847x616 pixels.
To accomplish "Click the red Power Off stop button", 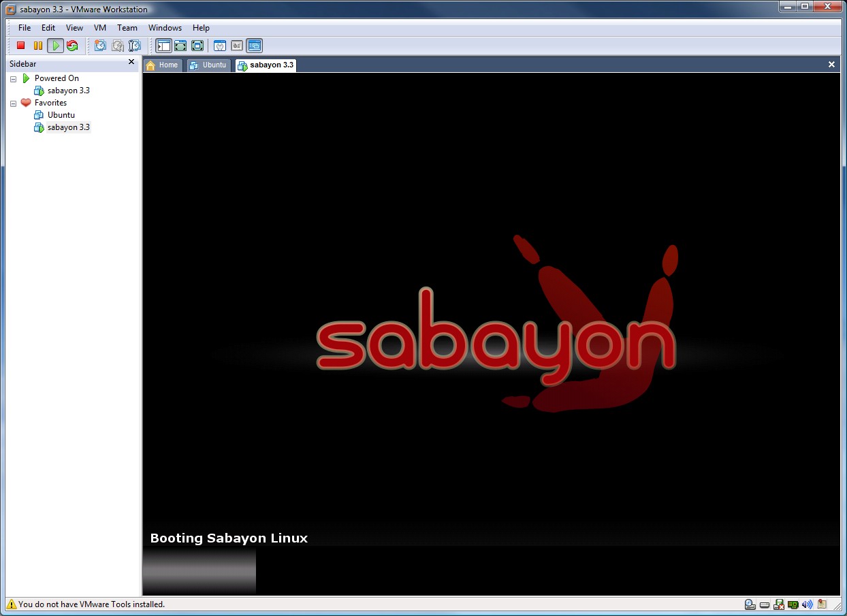I will [x=21, y=46].
